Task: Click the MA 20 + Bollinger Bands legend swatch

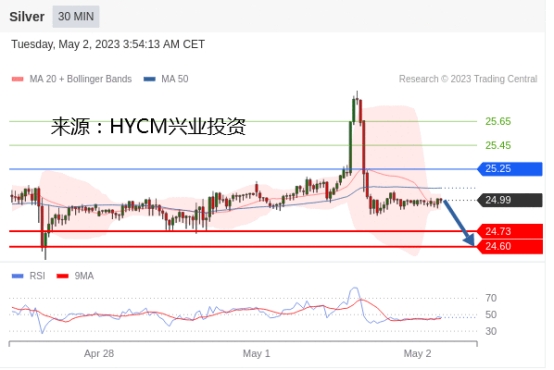Action: coord(18,80)
